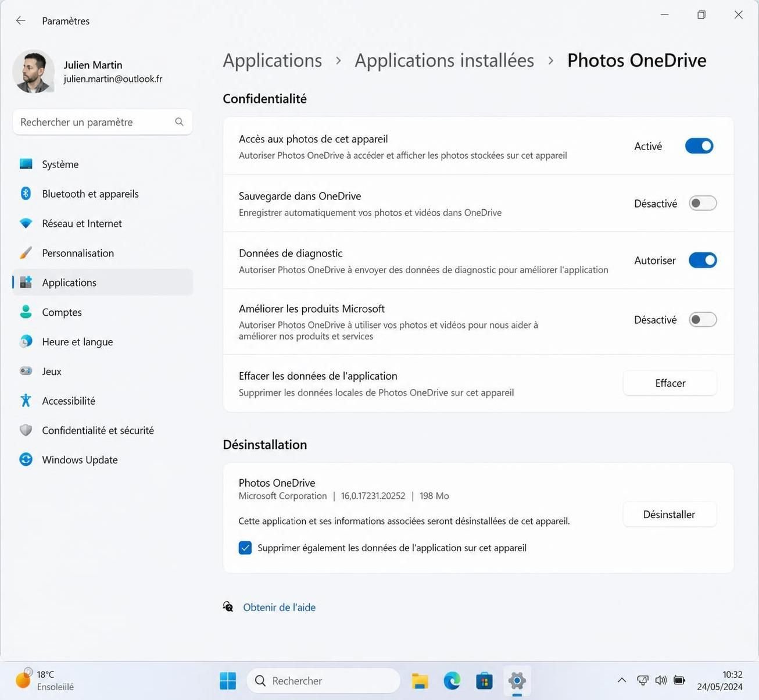Click the Comptes person icon

tap(26, 312)
